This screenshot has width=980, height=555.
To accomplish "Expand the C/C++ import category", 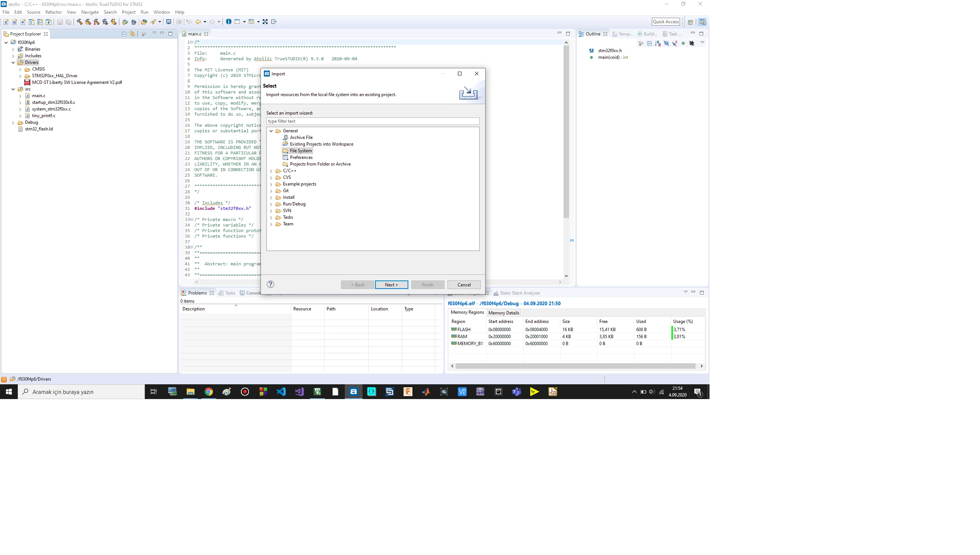I will [x=271, y=171].
